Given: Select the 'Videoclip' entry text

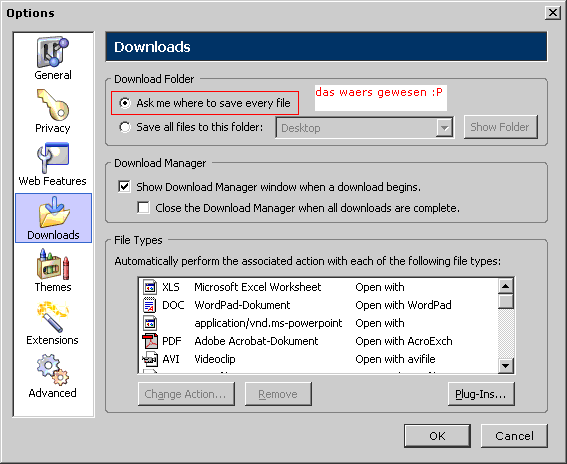Looking at the screenshot, I should point(215,359).
